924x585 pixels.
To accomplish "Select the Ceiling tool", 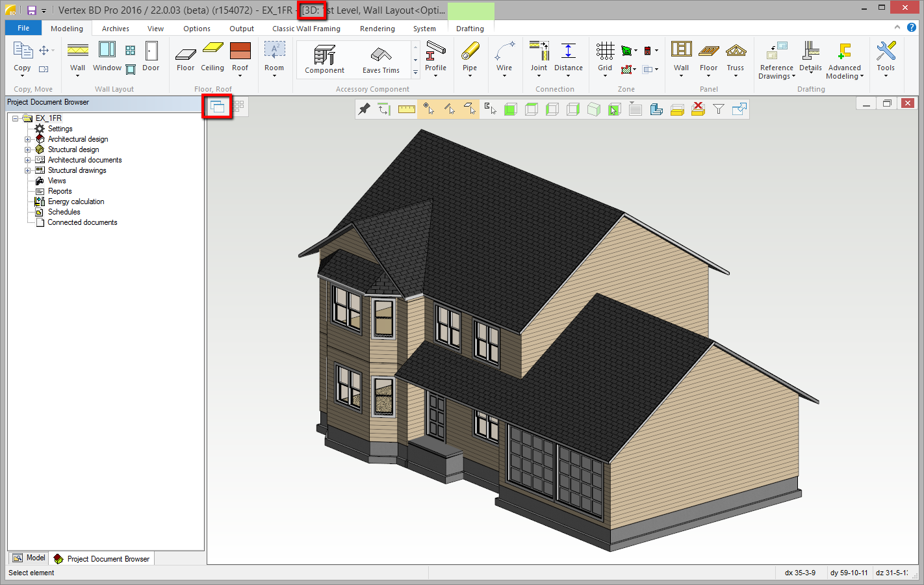I will pyautogui.click(x=212, y=57).
